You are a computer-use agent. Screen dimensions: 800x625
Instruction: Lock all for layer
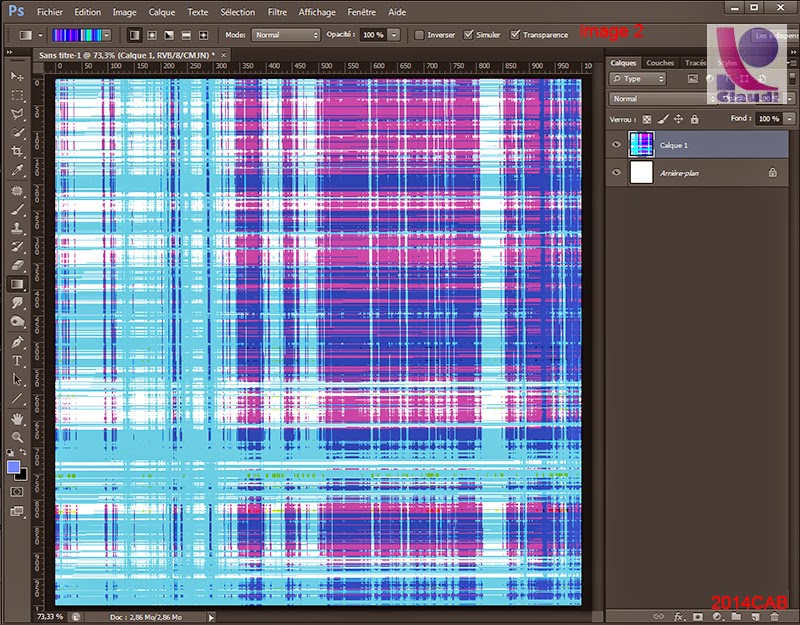click(694, 119)
